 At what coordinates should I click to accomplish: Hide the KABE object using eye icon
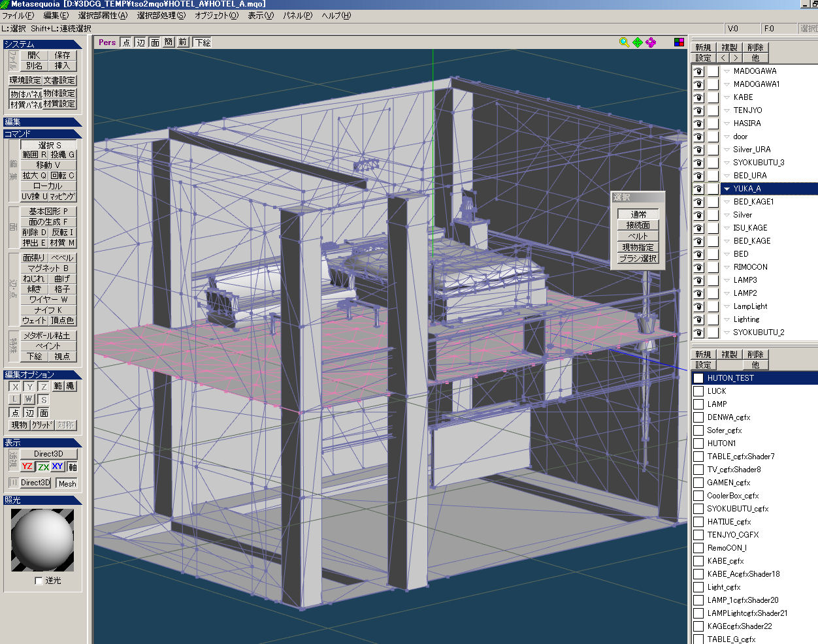tap(698, 97)
